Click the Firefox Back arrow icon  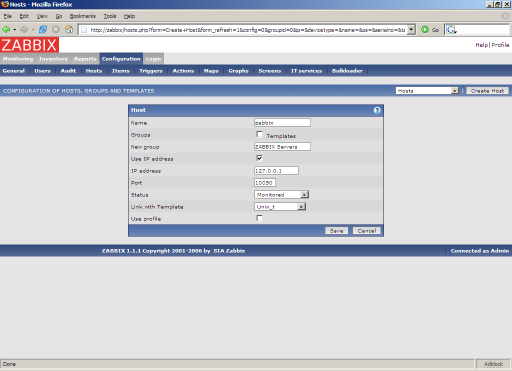pyautogui.click(x=6, y=30)
